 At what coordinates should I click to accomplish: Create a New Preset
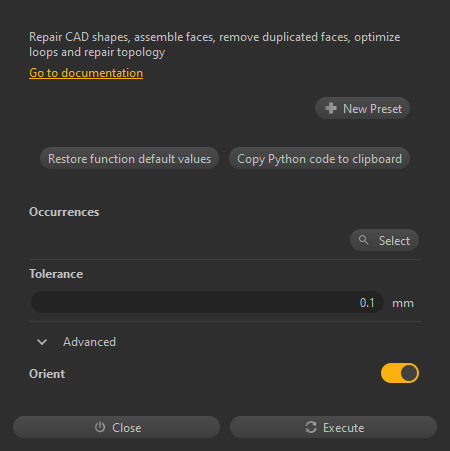362,108
